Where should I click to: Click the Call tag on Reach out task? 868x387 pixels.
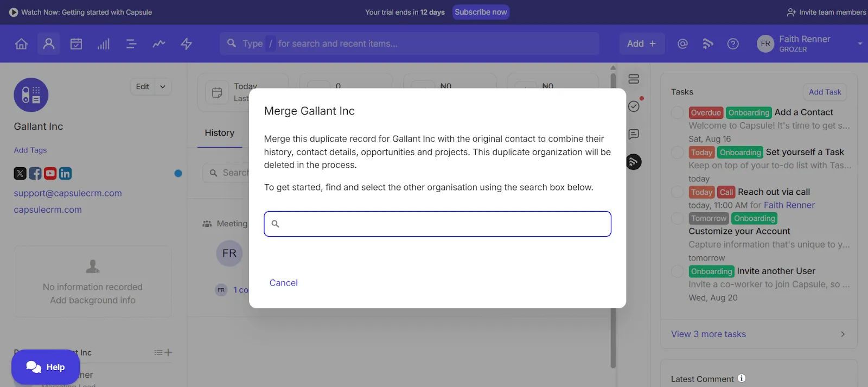tap(726, 192)
